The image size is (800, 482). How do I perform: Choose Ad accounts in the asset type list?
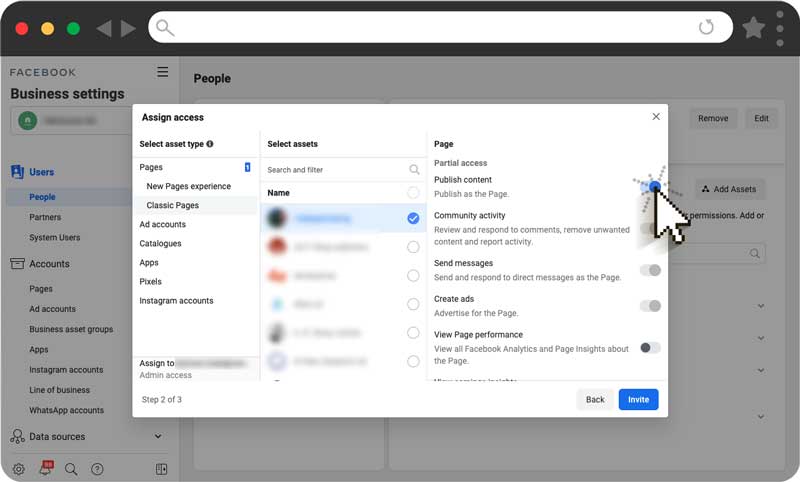[x=162, y=225]
